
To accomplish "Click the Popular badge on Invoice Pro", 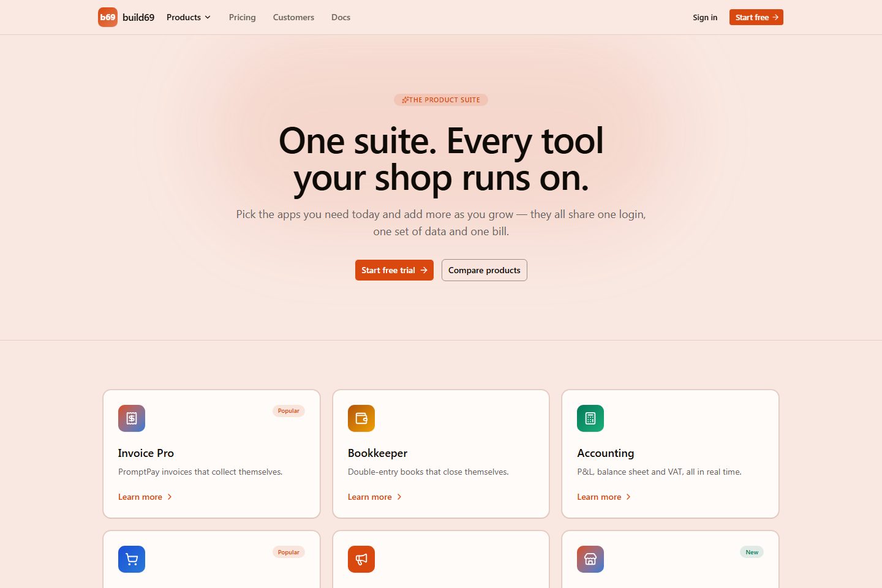I will pos(288,411).
